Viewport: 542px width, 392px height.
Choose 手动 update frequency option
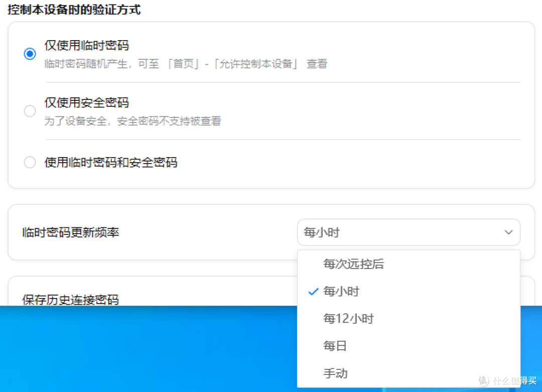point(409,373)
